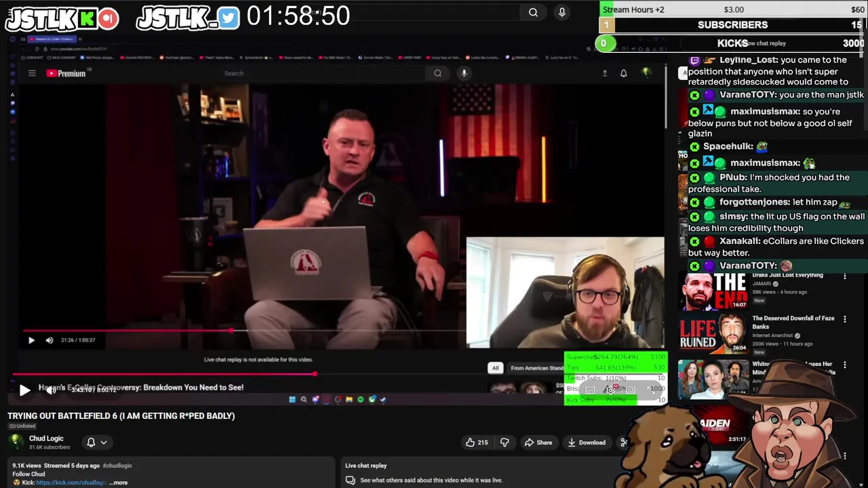Viewport: 868px width, 488px height.
Task: Open the three-women Whitney video thumbnail
Action: [714, 378]
